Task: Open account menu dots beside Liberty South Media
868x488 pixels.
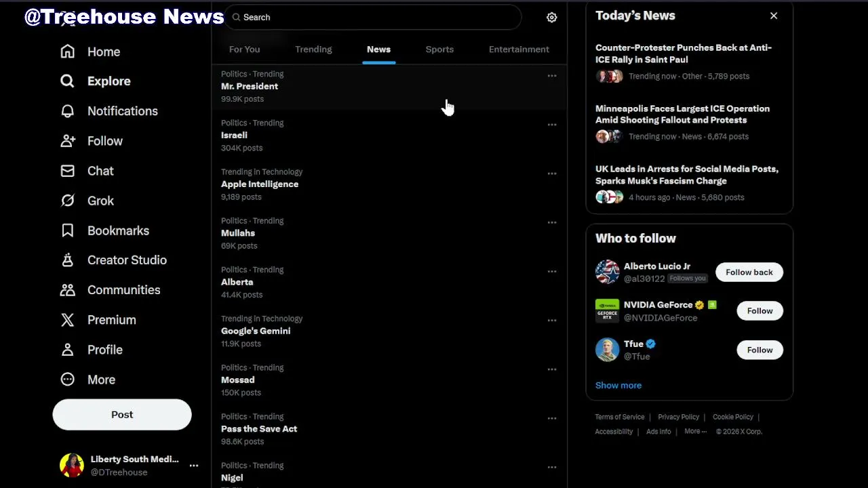Action: [x=194, y=466]
